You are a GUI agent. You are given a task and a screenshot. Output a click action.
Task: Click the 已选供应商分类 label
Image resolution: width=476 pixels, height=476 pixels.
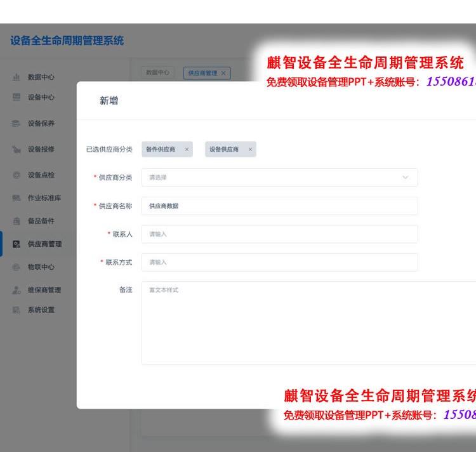(109, 149)
